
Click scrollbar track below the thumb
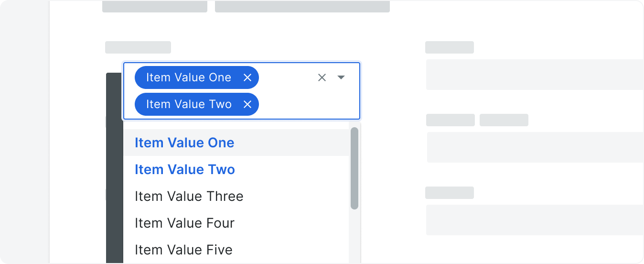[354, 237]
